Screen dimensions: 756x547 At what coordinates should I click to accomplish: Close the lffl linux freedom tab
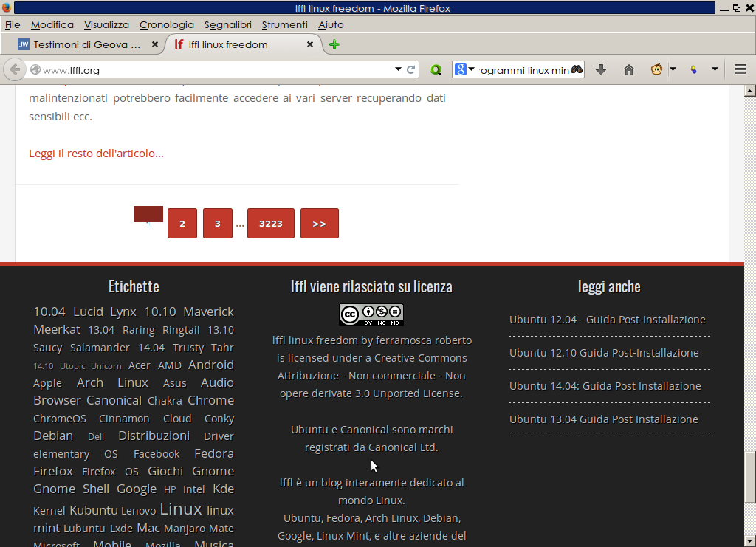pyautogui.click(x=310, y=44)
